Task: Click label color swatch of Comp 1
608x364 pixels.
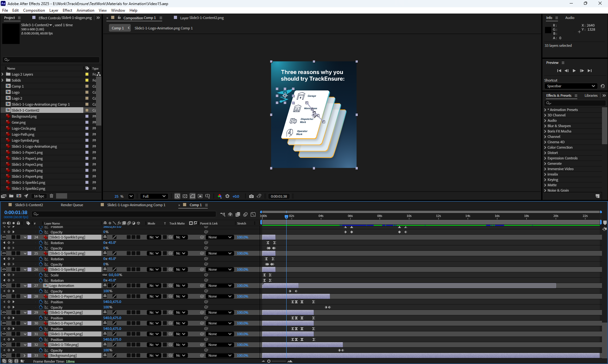Action: 87,86
